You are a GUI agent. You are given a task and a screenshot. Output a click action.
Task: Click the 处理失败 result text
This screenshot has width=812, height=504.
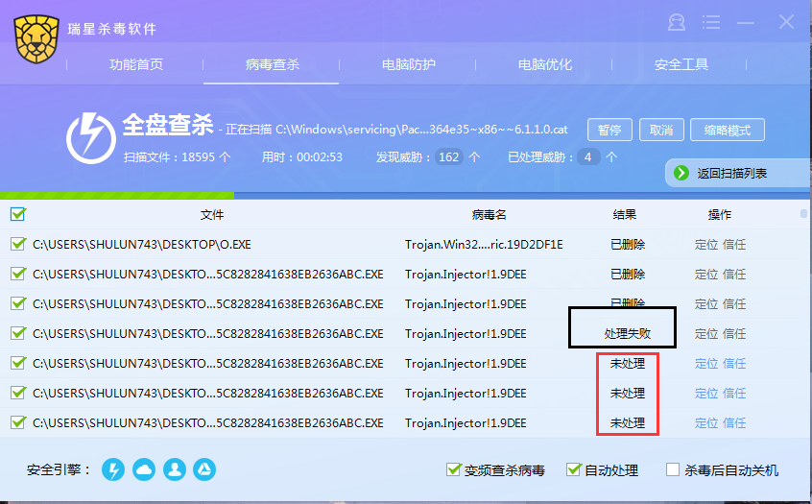coord(628,333)
